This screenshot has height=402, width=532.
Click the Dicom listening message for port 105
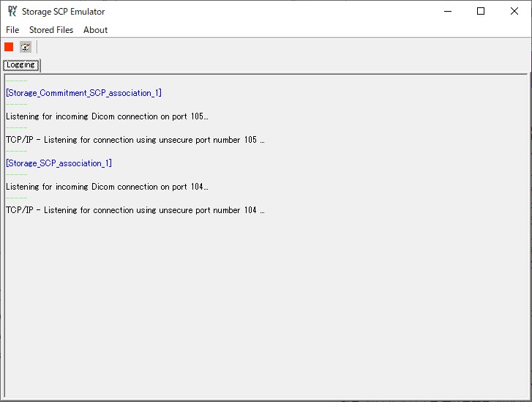pos(107,116)
